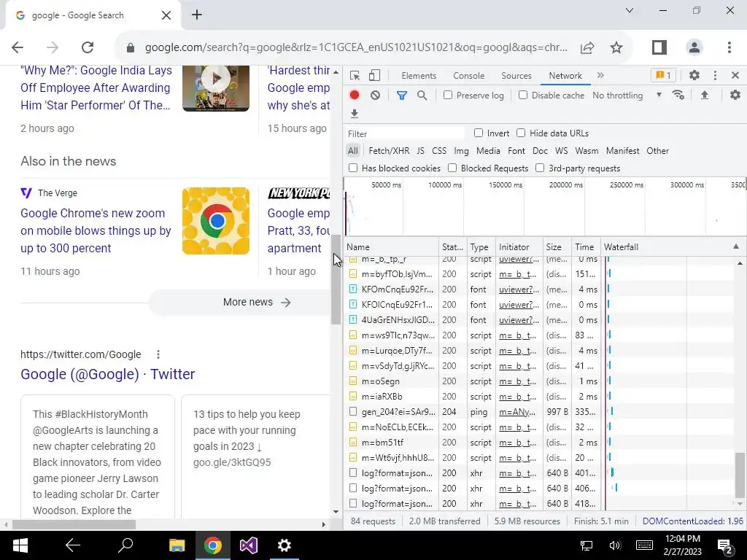Click More news button
747x560 pixels.
257,303
